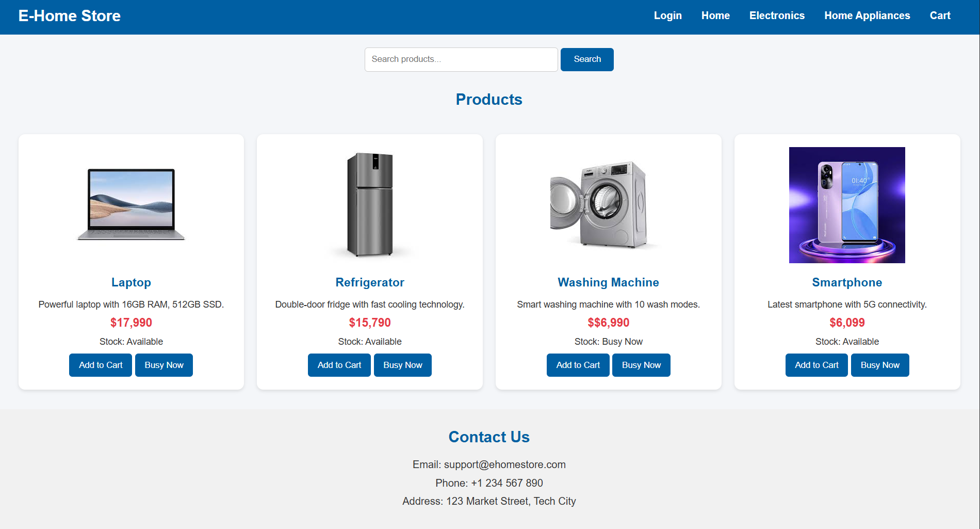
Task: Add the Smartphone to cart
Action: (x=816, y=365)
